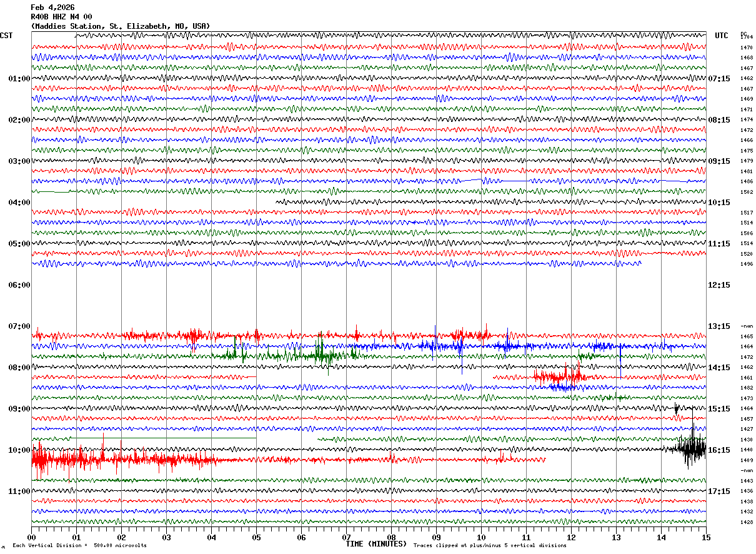This screenshot has width=756, height=554.
Task: Select the 12:15 UTC time label
Action: pyautogui.click(x=719, y=285)
